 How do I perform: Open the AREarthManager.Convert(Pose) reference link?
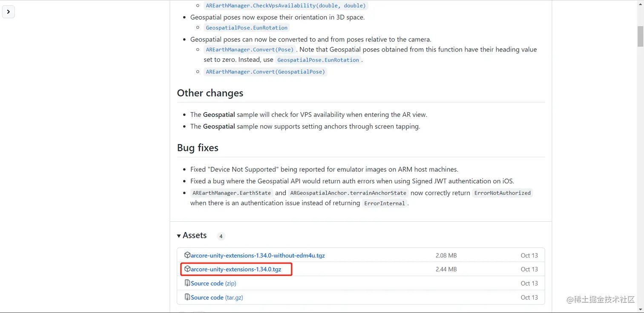click(x=250, y=49)
